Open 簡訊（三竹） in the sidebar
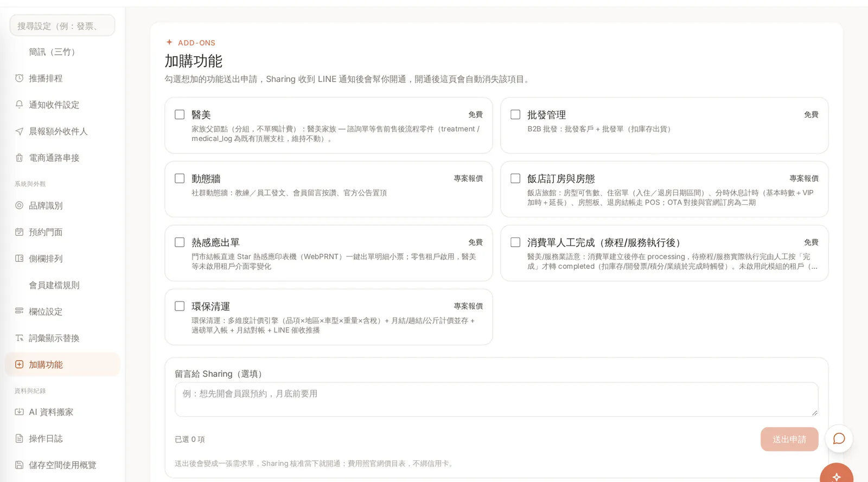 [x=62, y=52]
